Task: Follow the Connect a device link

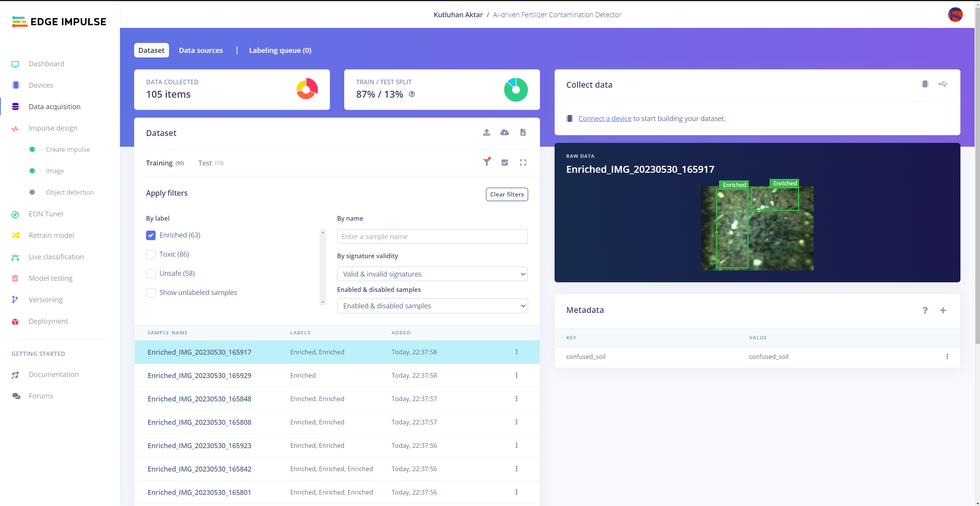Action: coord(604,119)
